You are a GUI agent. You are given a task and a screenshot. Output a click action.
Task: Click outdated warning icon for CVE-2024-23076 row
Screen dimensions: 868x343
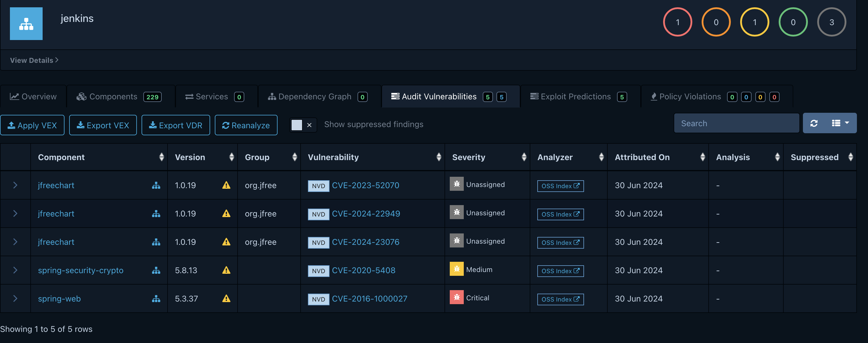click(226, 242)
